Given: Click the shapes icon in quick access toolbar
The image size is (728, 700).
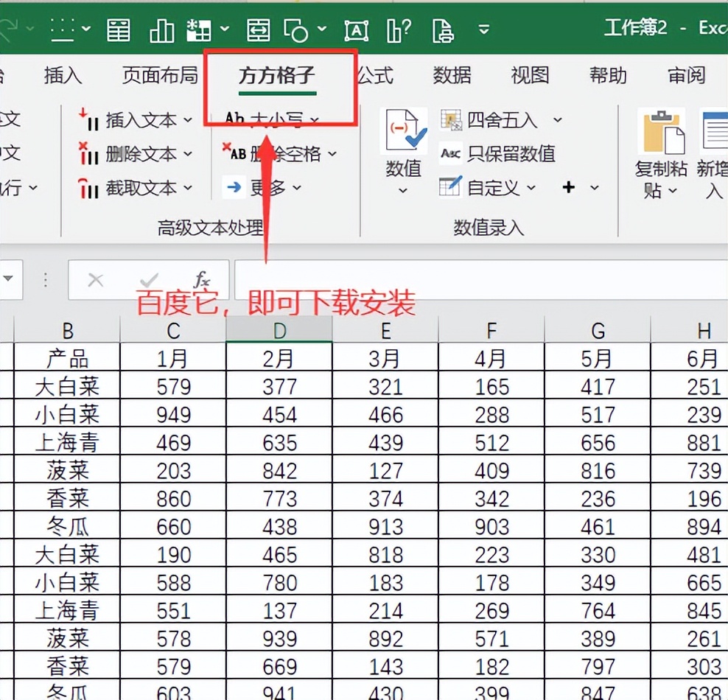Looking at the screenshot, I should pyautogui.click(x=295, y=31).
